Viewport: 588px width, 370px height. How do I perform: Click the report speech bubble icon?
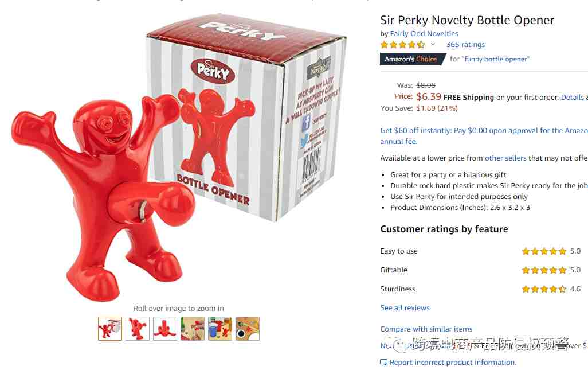pos(383,363)
